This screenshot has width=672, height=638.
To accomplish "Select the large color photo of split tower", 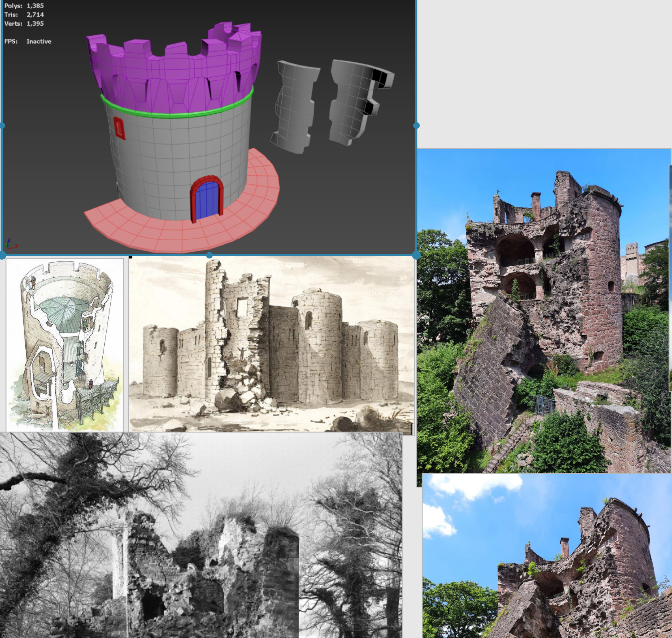I will pyautogui.click(x=544, y=311).
